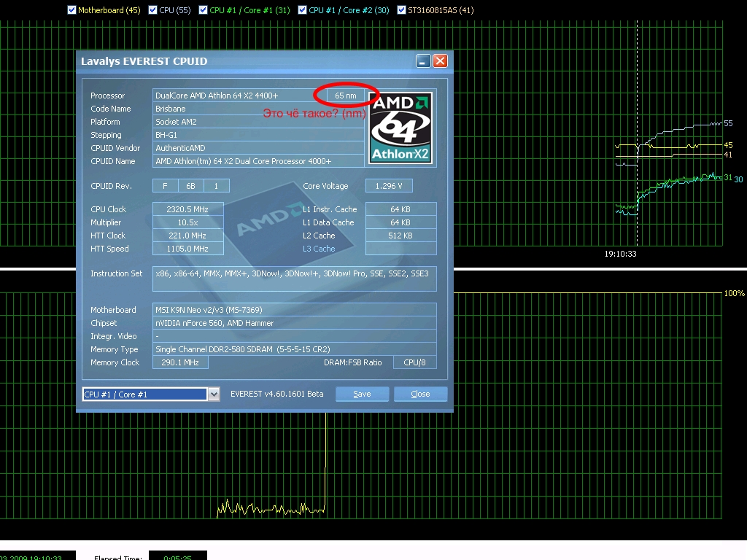Close the EVEREST CPUID window with X

tap(440, 61)
